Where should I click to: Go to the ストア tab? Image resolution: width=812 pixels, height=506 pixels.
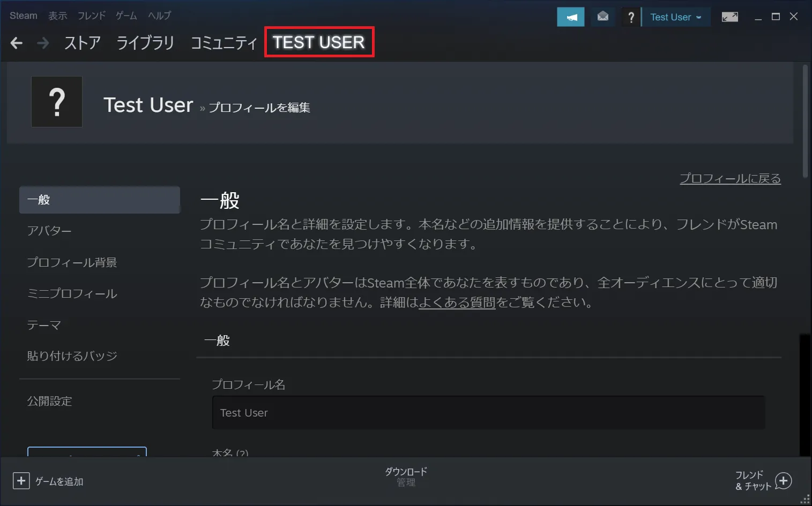[x=83, y=42]
